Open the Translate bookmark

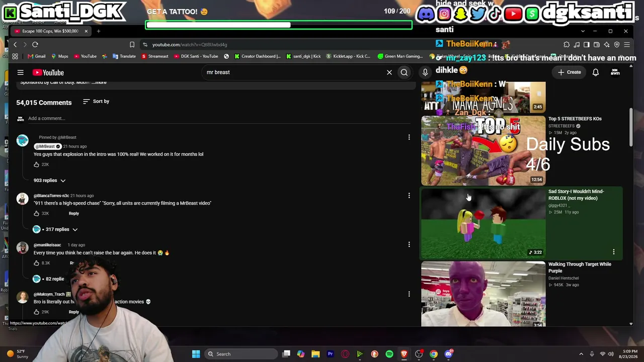[x=124, y=56]
